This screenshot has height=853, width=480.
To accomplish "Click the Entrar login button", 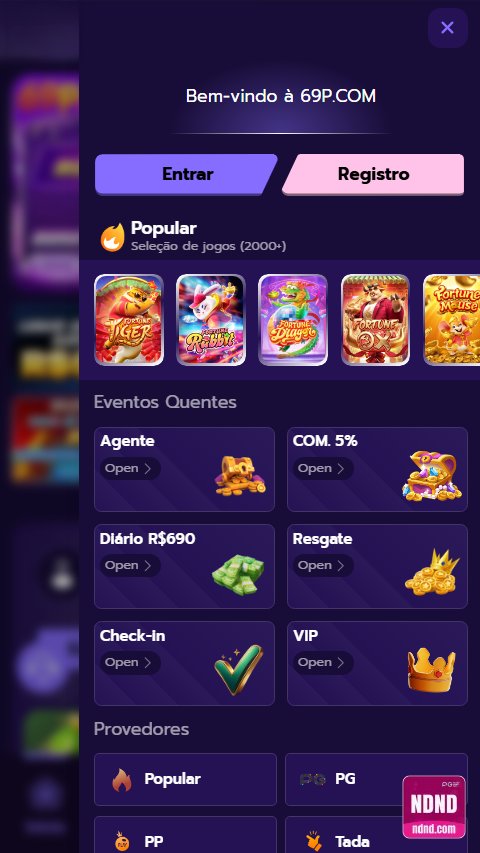I will (186, 174).
